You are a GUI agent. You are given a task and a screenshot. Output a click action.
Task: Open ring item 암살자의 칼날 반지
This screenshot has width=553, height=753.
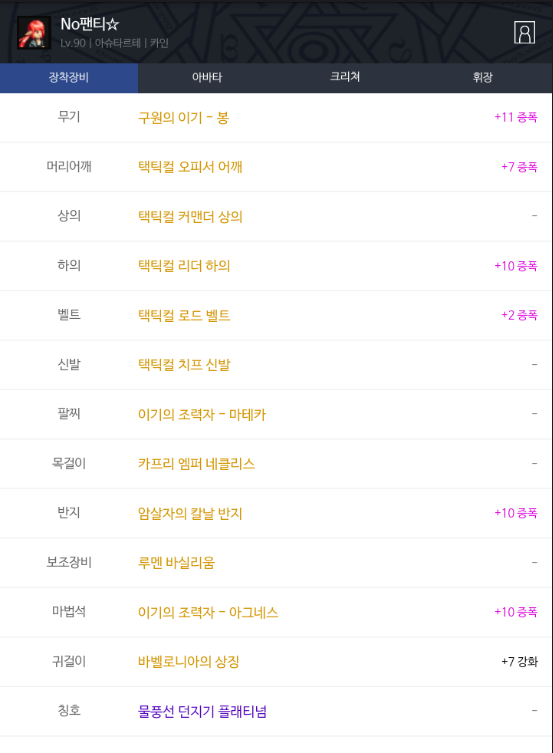click(x=190, y=513)
